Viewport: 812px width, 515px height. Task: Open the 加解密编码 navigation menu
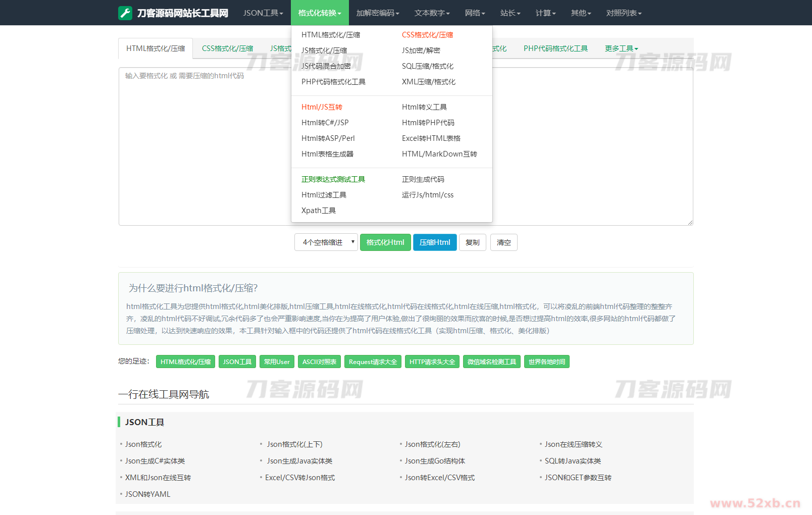point(378,13)
